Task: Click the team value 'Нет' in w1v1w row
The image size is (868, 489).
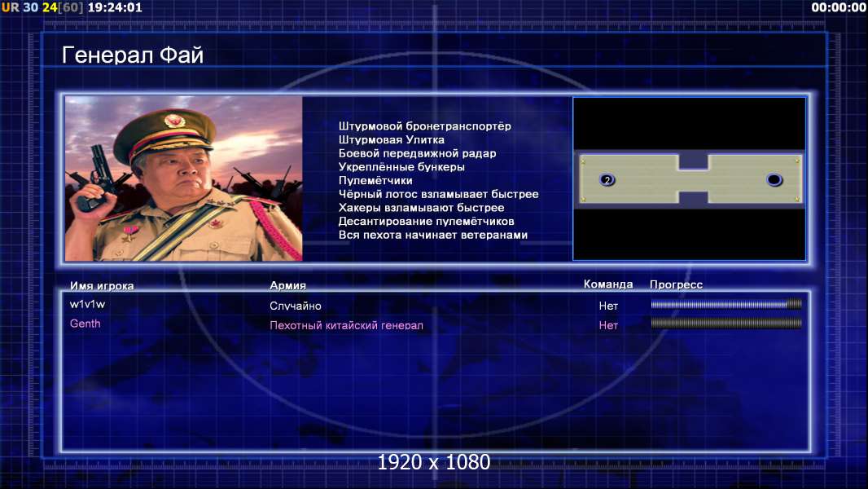Action: [608, 306]
